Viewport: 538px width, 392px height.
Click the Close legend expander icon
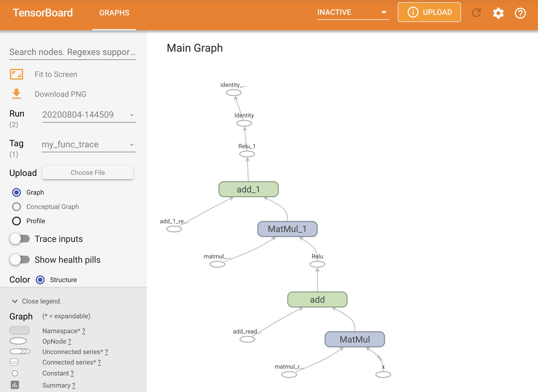coord(15,301)
